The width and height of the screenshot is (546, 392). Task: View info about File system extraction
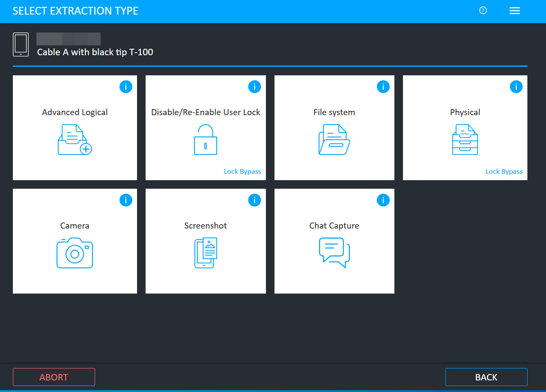383,87
